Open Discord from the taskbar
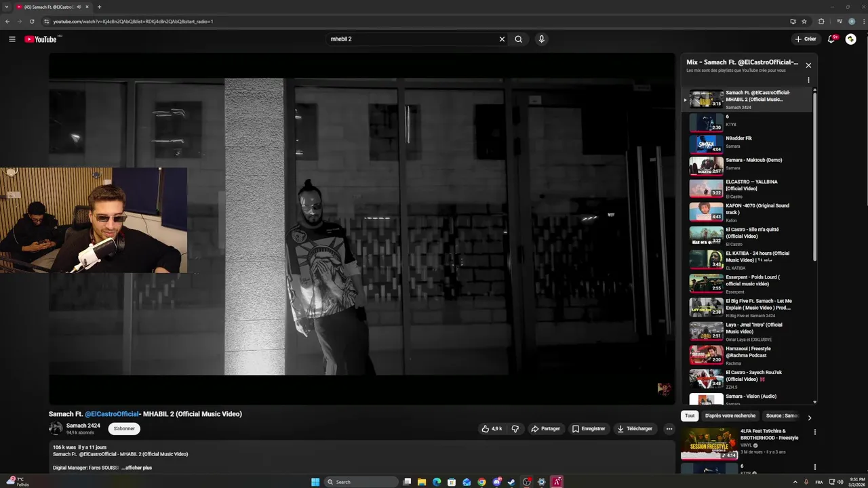Viewport: 868px width, 488px height. (x=496, y=482)
